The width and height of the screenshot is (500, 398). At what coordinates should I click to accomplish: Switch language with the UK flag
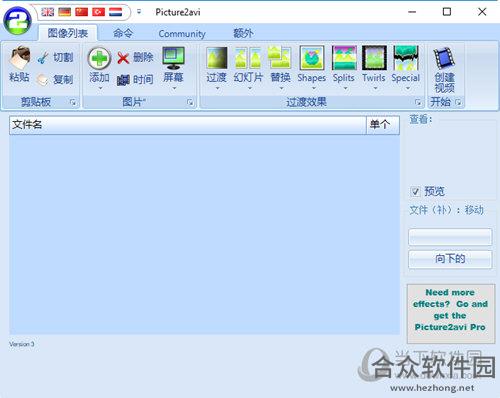pyautogui.click(x=48, y=12)
